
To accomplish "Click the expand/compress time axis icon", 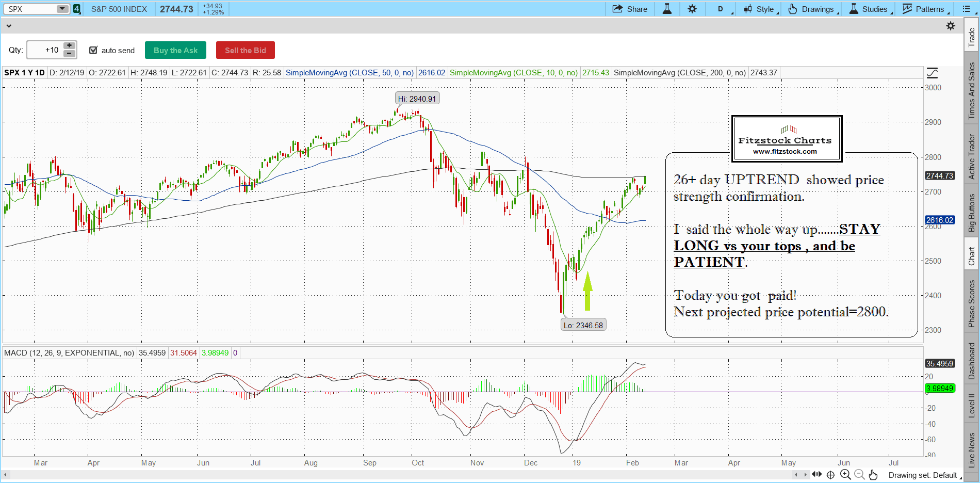I will 816,475.
